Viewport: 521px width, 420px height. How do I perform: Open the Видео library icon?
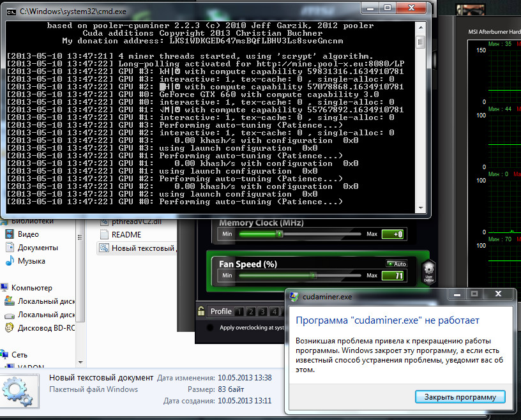click(10, 234)
